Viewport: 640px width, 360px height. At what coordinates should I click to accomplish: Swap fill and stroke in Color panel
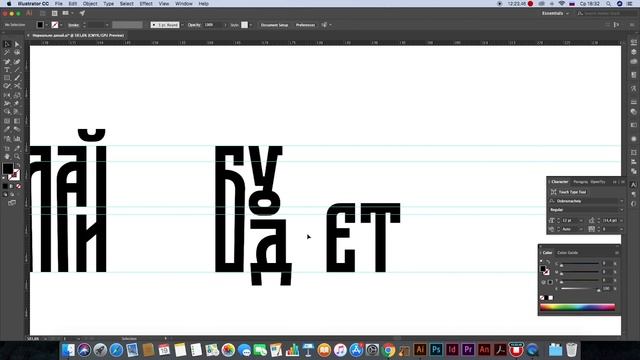[548, 262]
